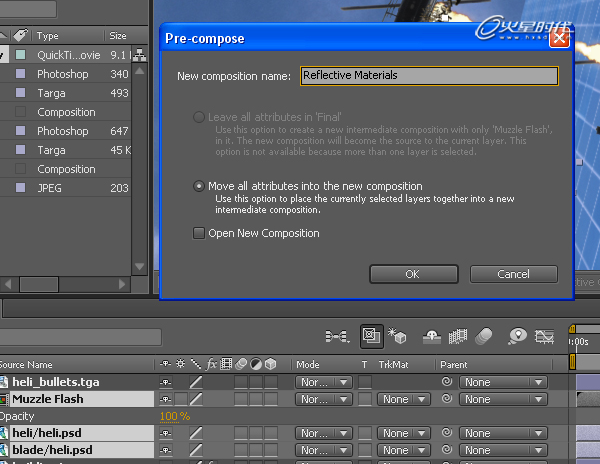
Task: Toggle shy switch for heli_bullets.tga layer
Action: [x=166, y=382]
